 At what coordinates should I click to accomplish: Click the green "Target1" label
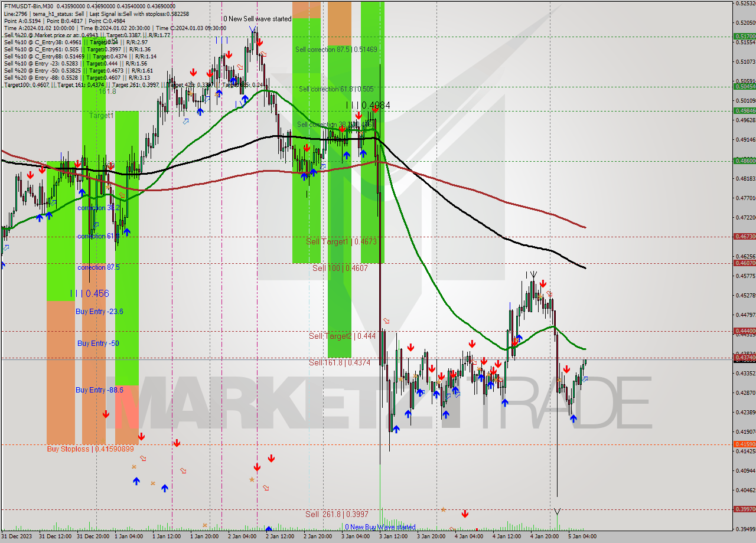(x=101, y=116)
